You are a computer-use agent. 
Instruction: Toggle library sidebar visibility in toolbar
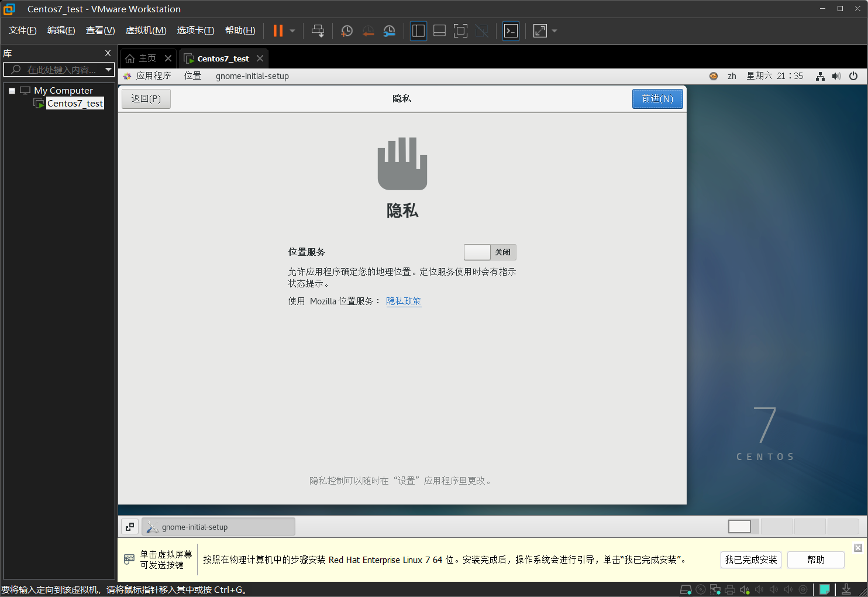(x=418, y=31)
